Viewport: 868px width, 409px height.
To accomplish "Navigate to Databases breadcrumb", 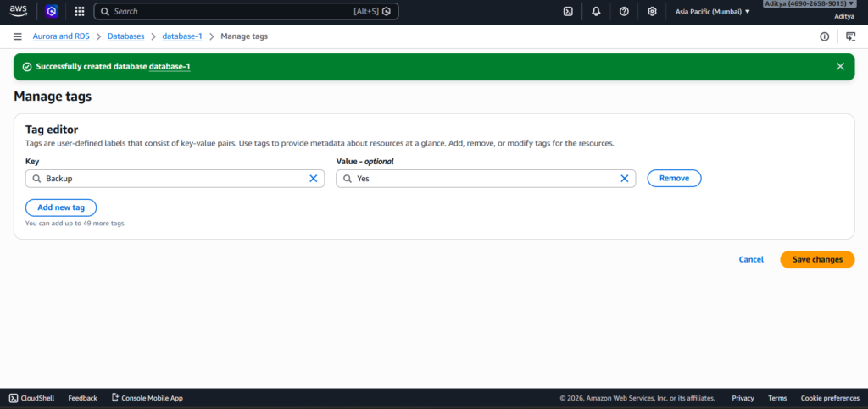I will coord(125,36).
